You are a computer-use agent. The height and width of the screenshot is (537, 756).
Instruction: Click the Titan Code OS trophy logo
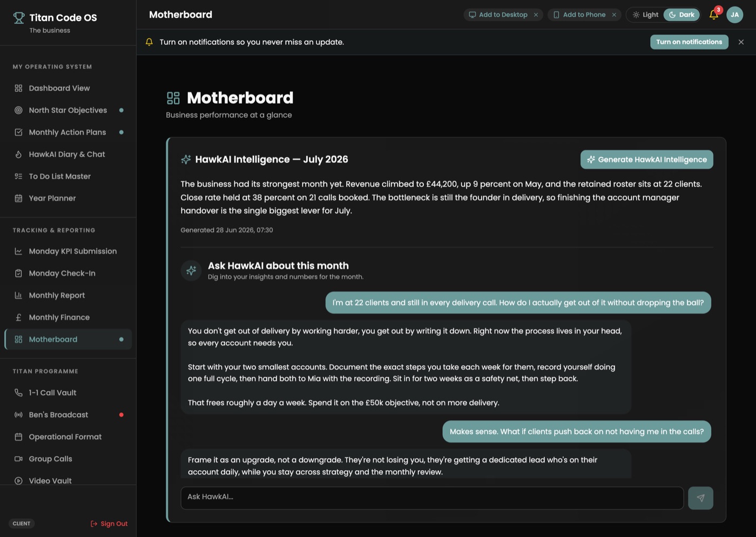tap(19, 18)
